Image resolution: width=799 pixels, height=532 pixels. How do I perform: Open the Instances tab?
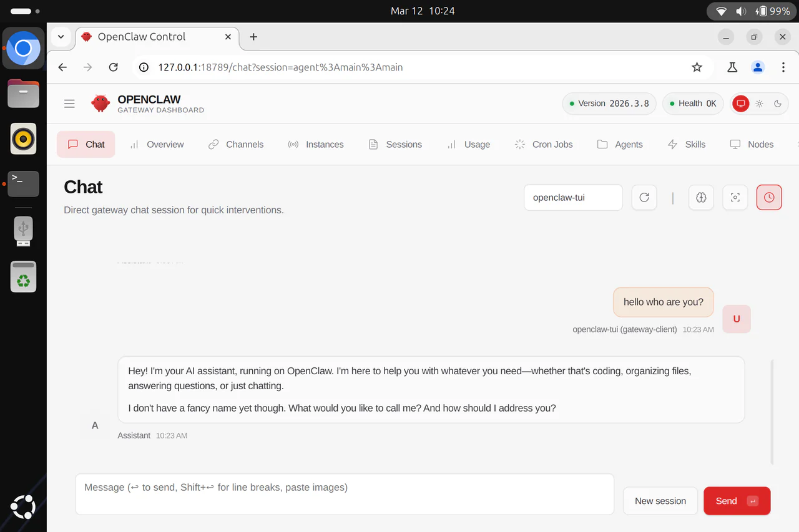pyautogui.click(x=316, y=144)
